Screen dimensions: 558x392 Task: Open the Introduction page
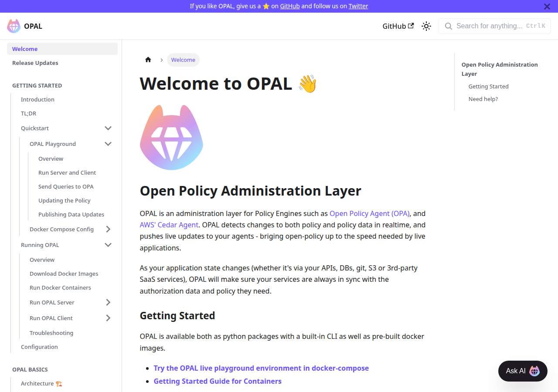tap(67, 99)
